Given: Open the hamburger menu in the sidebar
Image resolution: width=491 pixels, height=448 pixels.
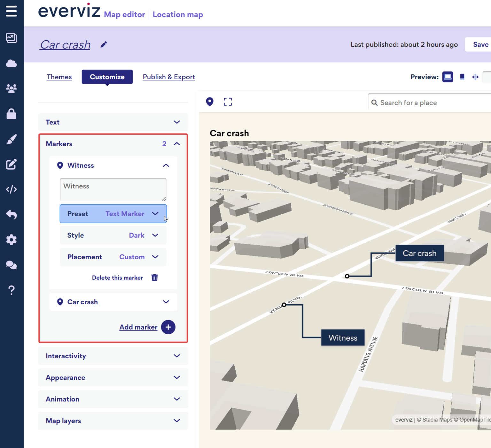Looking at the screenshot, I should coord(12,11).
